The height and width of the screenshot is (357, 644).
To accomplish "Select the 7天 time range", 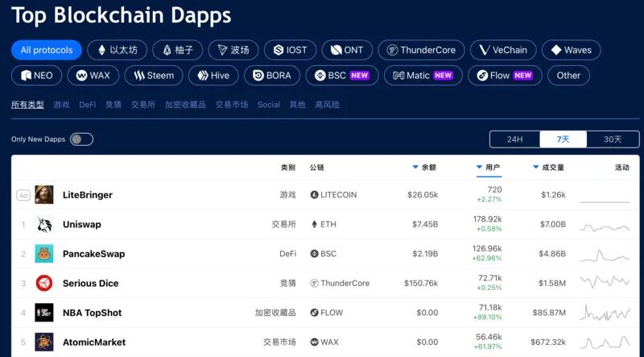I will [563, 139].
